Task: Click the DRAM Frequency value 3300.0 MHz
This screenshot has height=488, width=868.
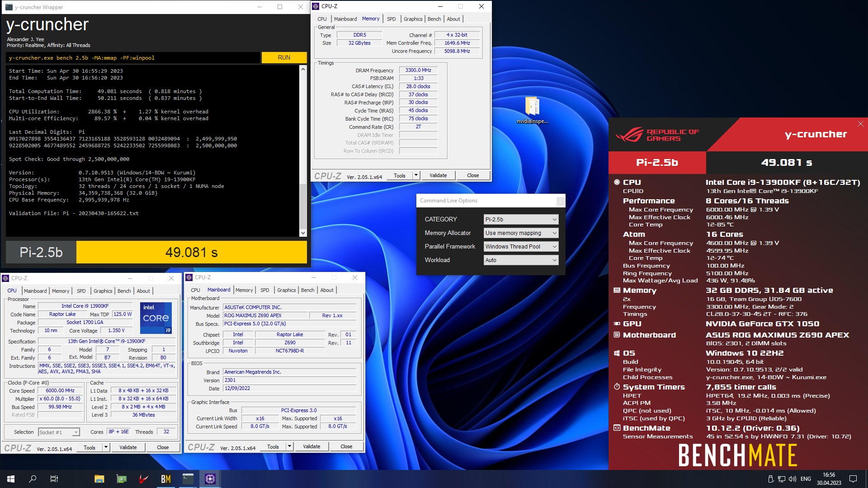Action: (x=418, y=70)
